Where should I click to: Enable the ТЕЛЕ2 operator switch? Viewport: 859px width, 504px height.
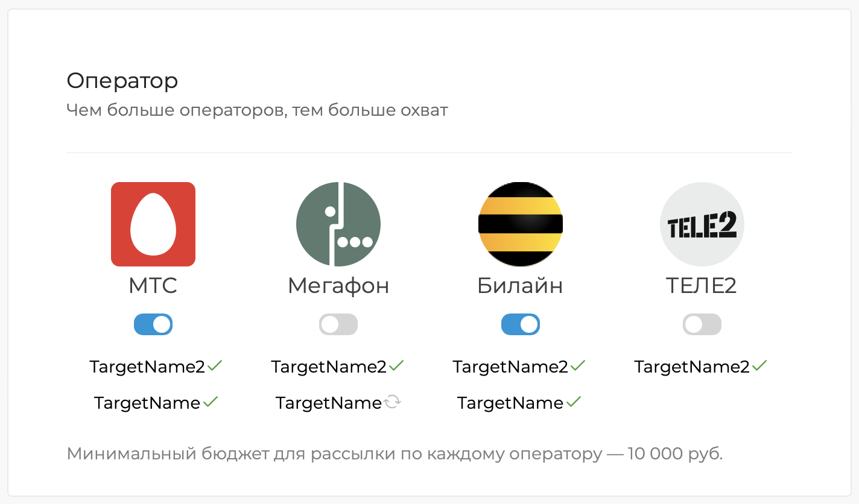tap(702, 324)
